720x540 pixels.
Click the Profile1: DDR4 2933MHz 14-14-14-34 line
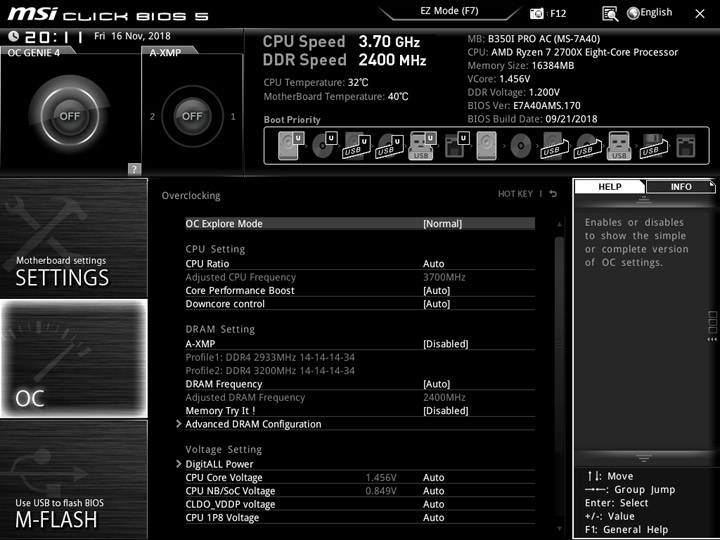click(270, 357)
